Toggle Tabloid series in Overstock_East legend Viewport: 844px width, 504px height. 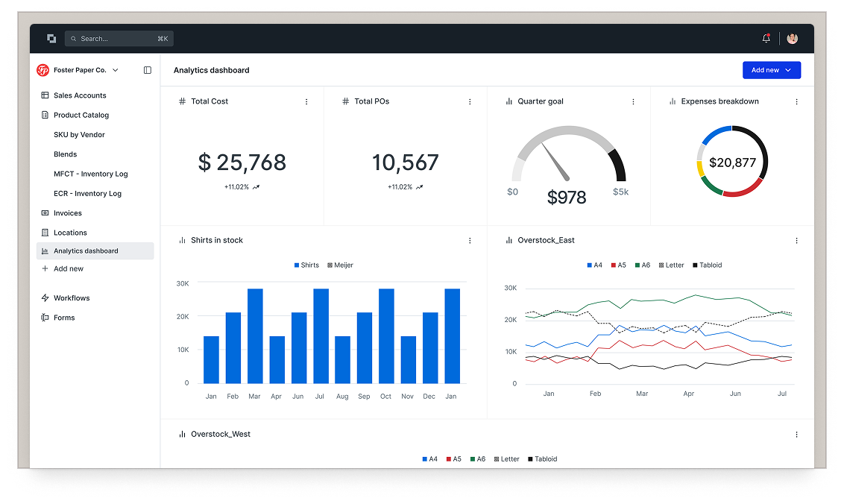point(708,265)
